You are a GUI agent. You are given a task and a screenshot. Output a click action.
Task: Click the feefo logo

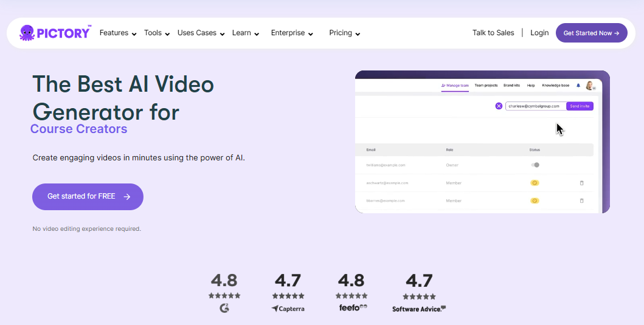[x=353, y=307]
